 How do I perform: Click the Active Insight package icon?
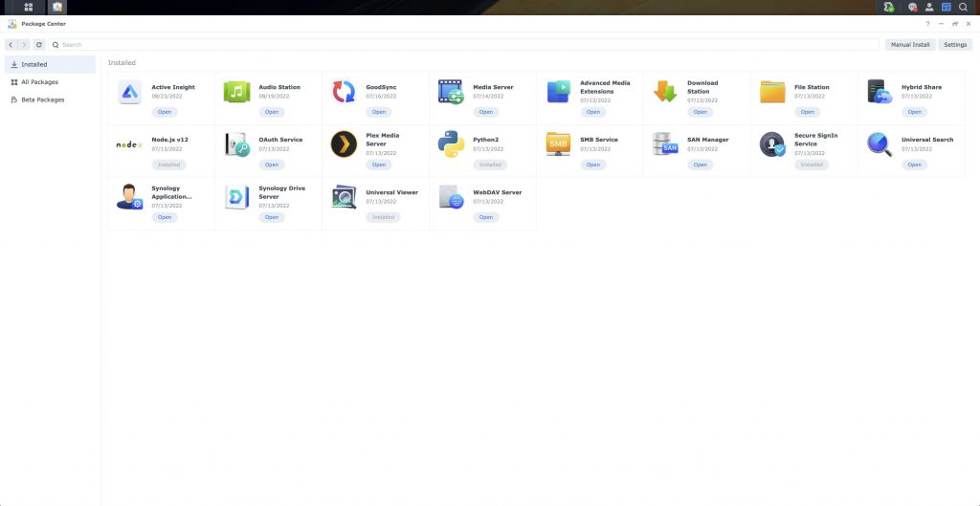[129, 92]
